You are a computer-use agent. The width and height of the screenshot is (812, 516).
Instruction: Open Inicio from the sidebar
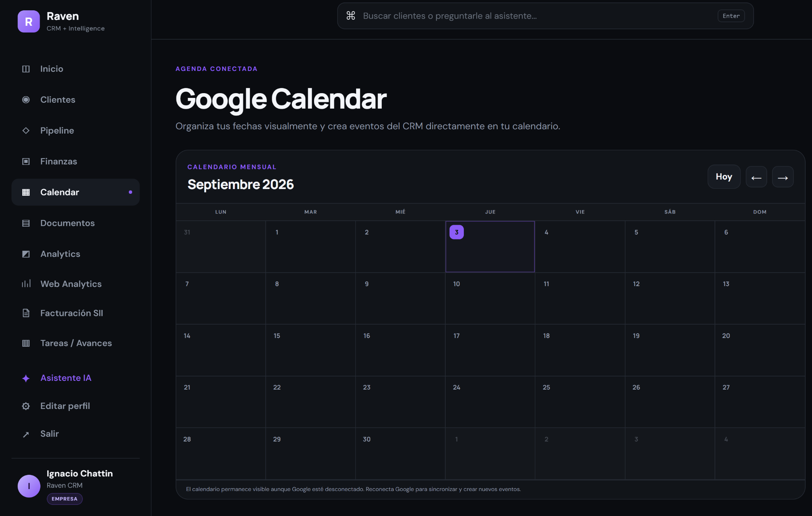click(x=75, y=69)
